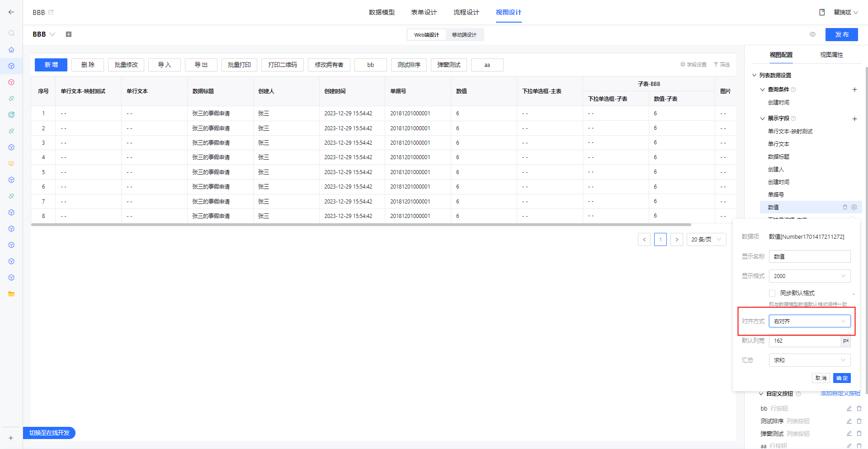Edit the bb custom button
Image resolution: width=868 pixels, height=449 pixels.
pyautogui.click(x=849, y=408)
